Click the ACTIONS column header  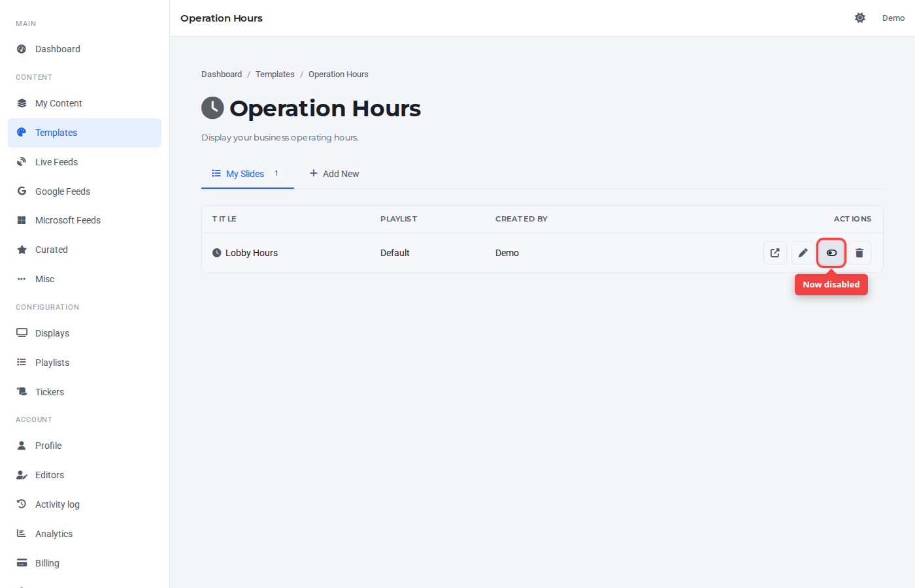point(852,219)
